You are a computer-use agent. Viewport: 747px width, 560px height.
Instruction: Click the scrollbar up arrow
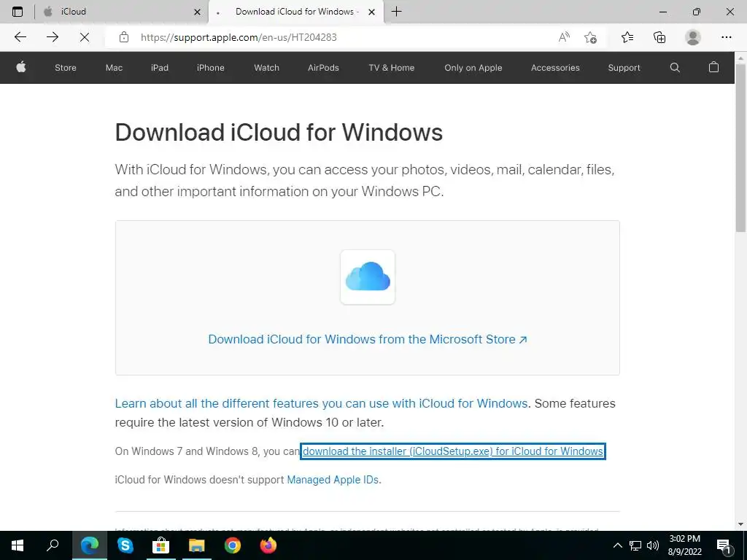(740, 58)
